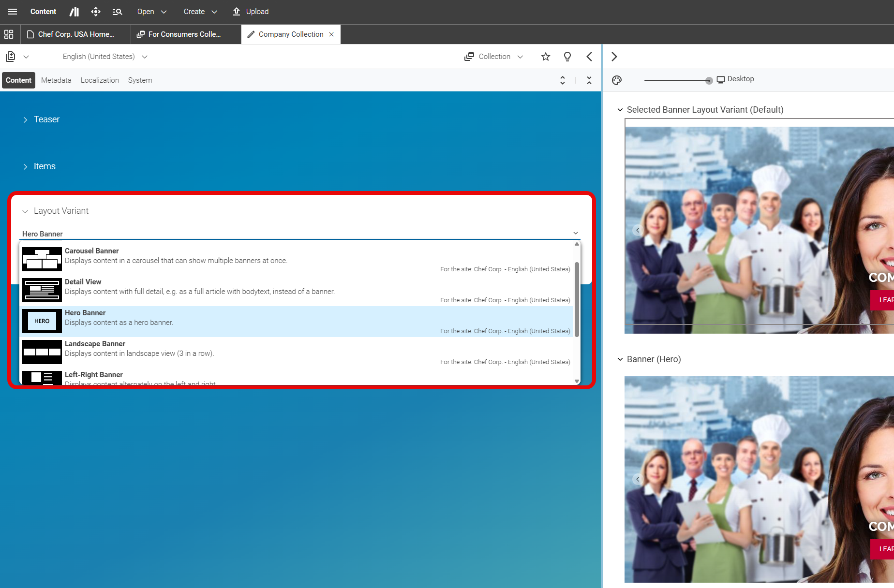894x588 pixels.
Task: Switch to the Metadata tab
Action: click(56, 80)
